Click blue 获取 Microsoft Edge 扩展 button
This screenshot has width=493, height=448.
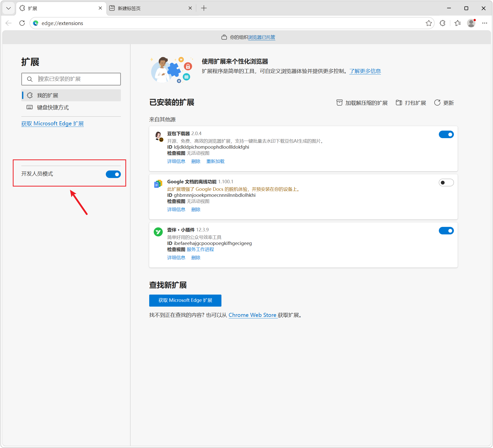(185, 300)
